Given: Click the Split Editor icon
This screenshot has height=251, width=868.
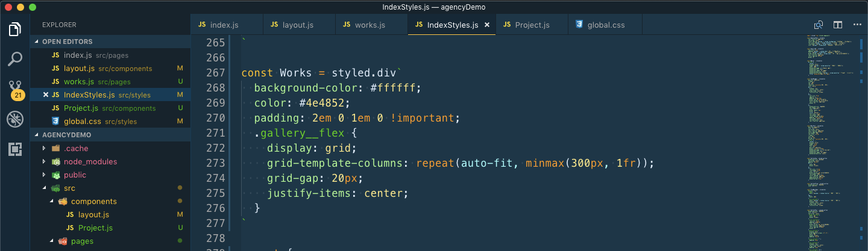Looking at the screenshot, I should [x=838, y=25].
